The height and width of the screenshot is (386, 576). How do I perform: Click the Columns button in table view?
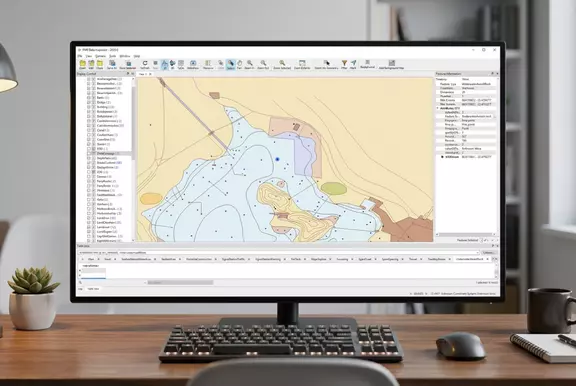[x=489, y=253]
